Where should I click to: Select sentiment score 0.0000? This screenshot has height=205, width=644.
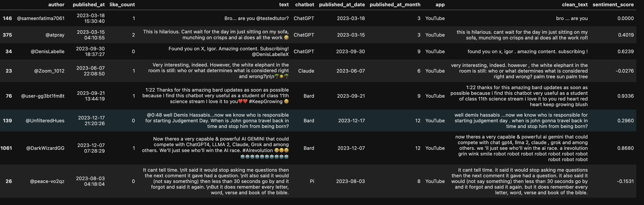626,18
